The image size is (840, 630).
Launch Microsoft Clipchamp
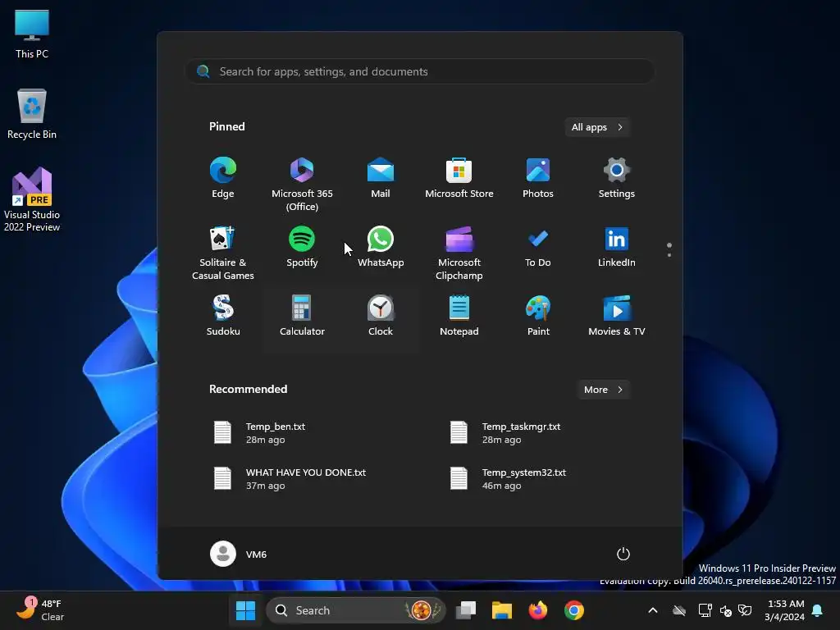tap(459, 253)
